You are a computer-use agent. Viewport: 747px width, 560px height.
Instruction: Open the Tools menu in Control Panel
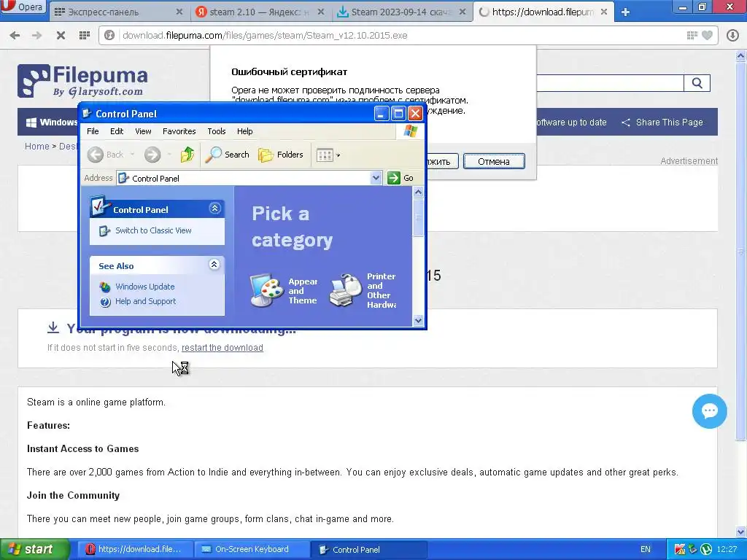point(216,131)
